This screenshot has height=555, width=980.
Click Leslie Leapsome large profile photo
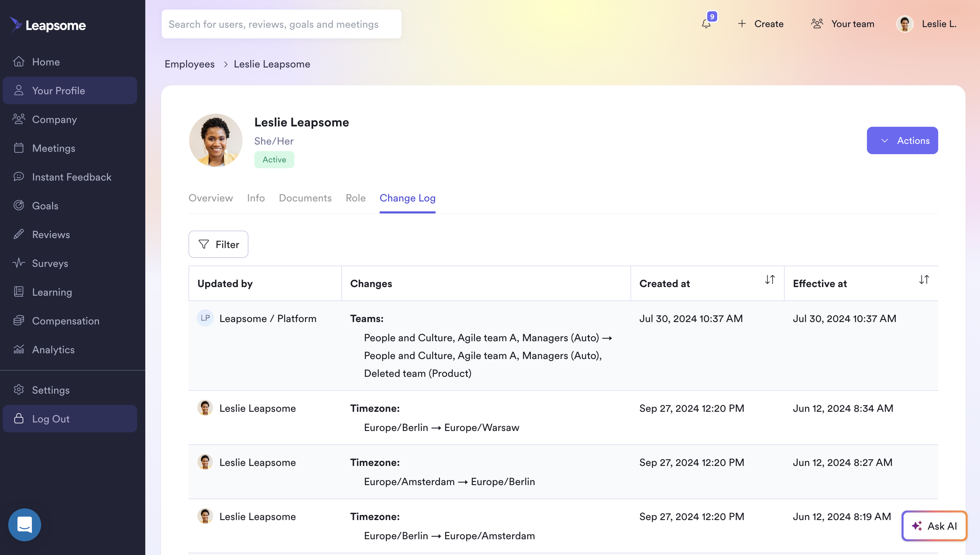click(216, 140)
